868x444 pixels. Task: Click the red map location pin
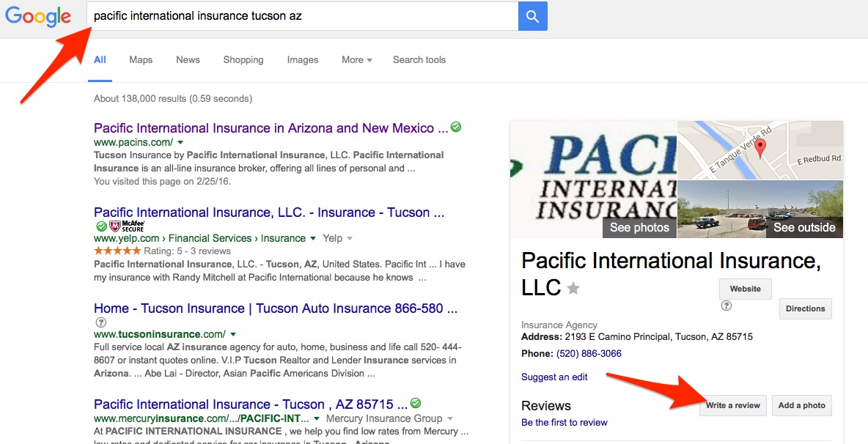(761, 148)
